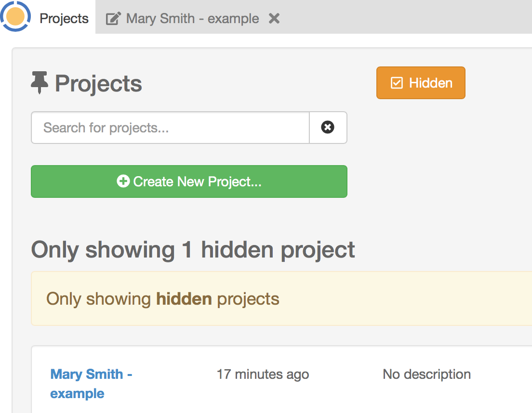Focus the Search for projects field
Image resolution: width=532 pixels, height=413 pixels.
point(170,128)
